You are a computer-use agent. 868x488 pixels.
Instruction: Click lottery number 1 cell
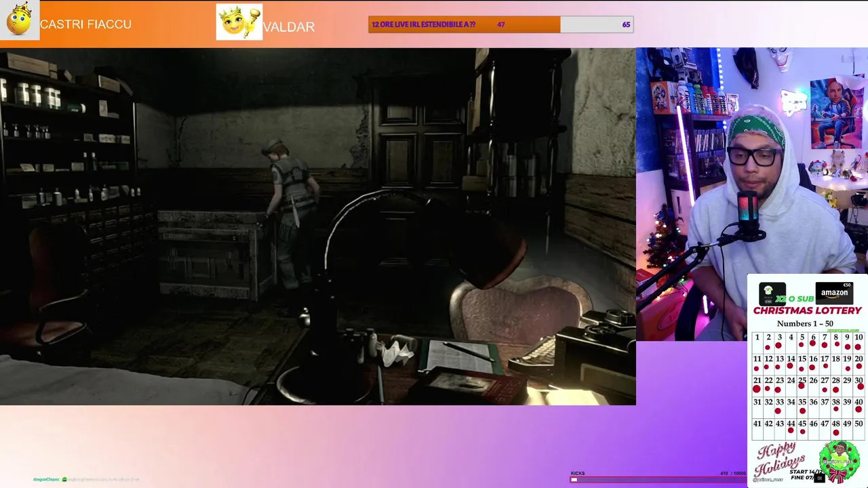click(757, 343)
